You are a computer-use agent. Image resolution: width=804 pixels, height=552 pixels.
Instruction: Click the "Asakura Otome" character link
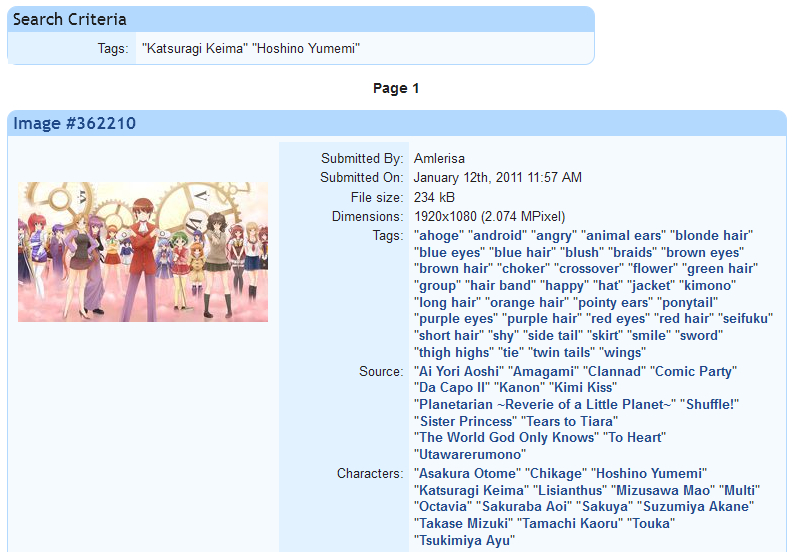[468, 473]
